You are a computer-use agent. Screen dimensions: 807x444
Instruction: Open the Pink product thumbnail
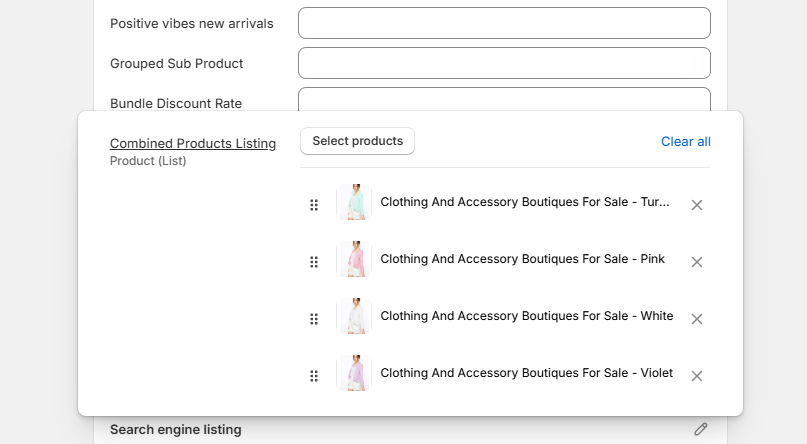354,260
